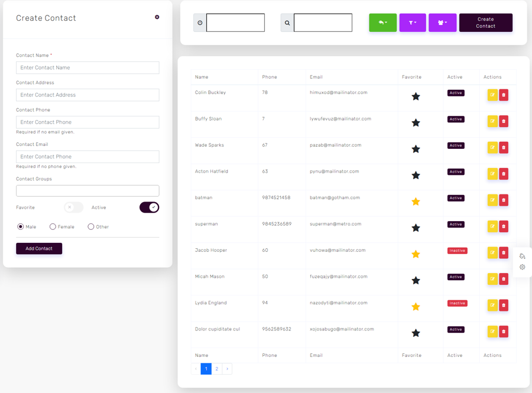Open the settings gear in Create Contact panel
This screenshot has height=393, width=532.
pos(157,17)
